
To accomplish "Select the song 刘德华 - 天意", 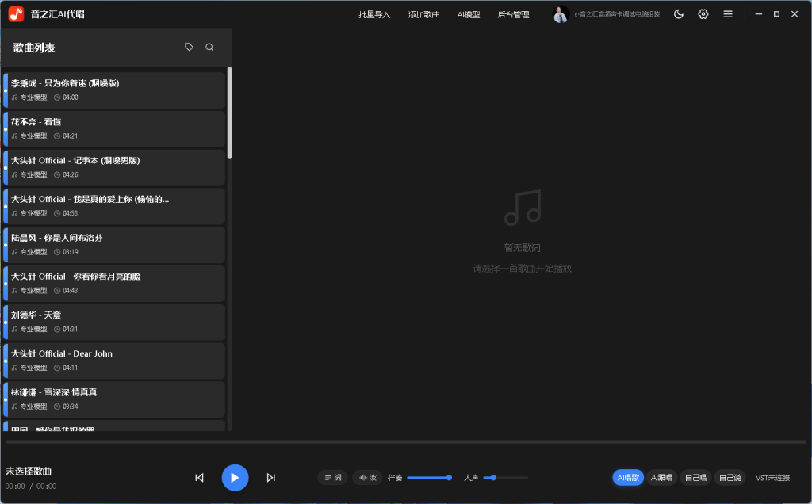I will pyautogui.click(x=115, y=322).
